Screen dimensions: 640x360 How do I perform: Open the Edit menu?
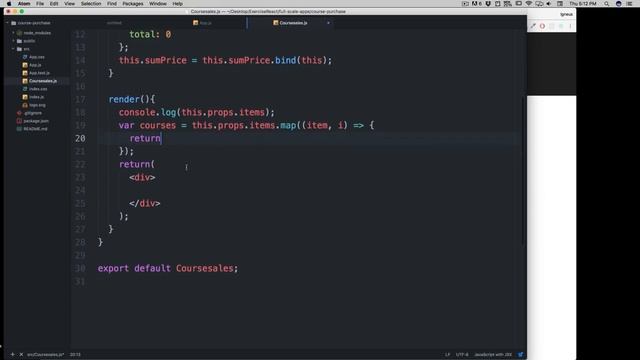click(54, 4)
